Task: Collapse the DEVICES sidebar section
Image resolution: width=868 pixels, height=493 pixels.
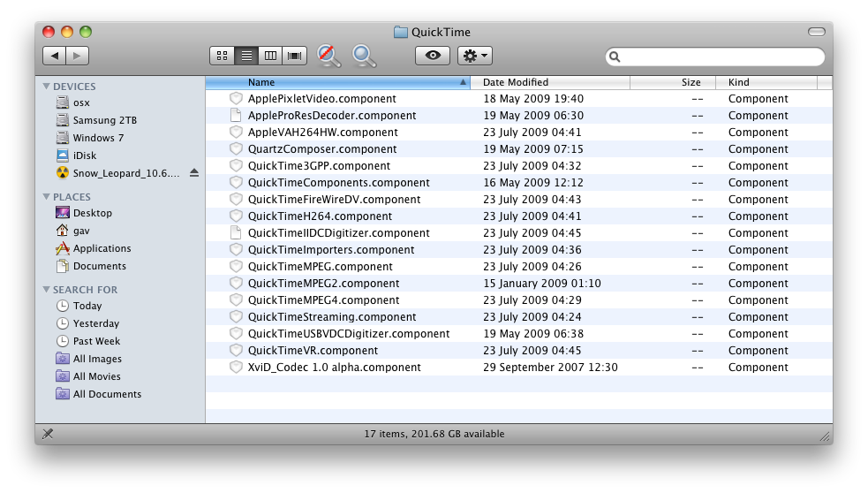Action: pos(47,87)
